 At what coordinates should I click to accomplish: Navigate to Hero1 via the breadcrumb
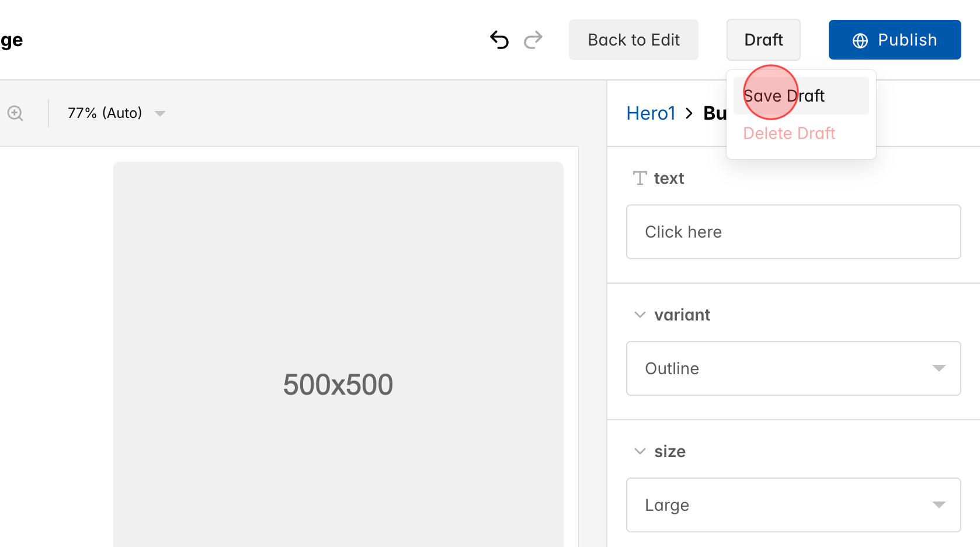click(x=650, y=113)
